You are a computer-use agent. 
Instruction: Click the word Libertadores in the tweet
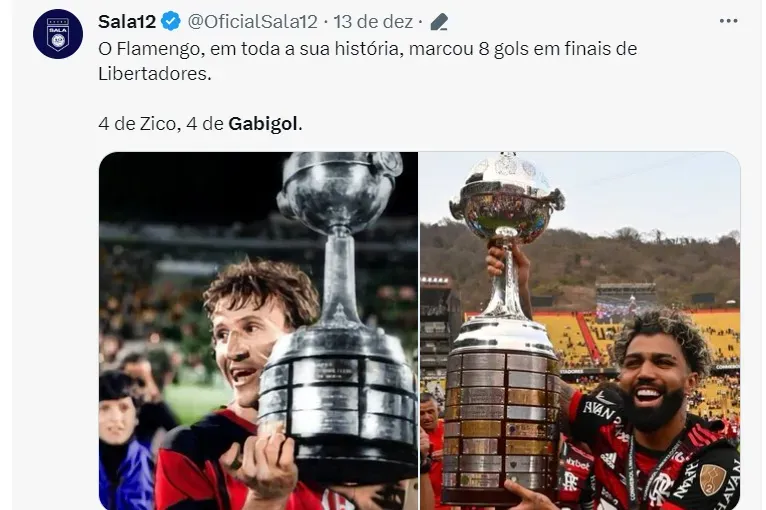153,74
